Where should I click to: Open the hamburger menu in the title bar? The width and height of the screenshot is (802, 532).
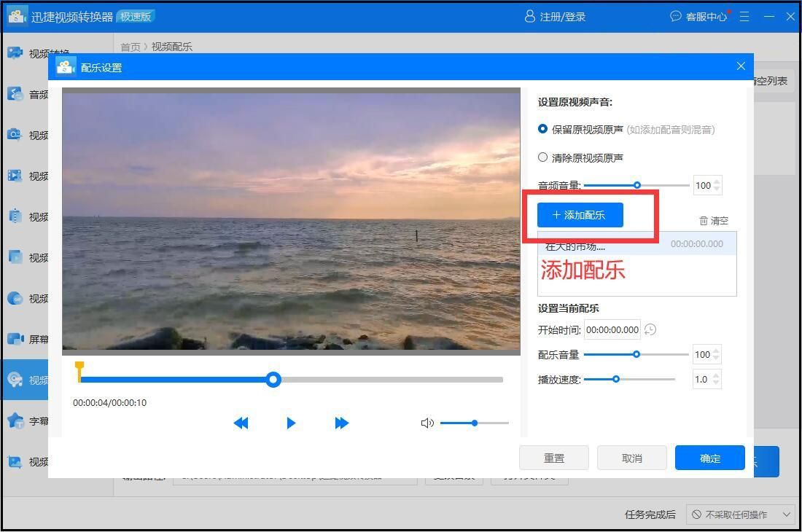click(744, 16)
